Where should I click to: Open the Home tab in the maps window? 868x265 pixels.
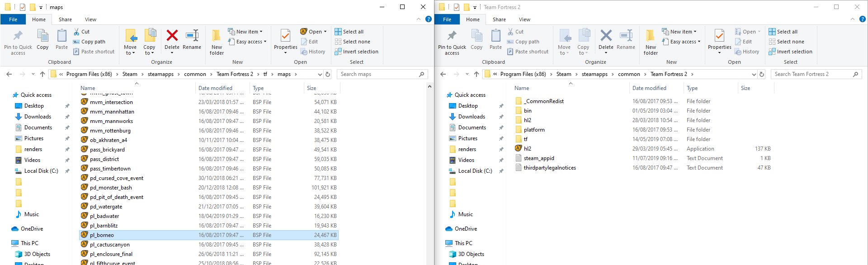[x=39, y=19]
